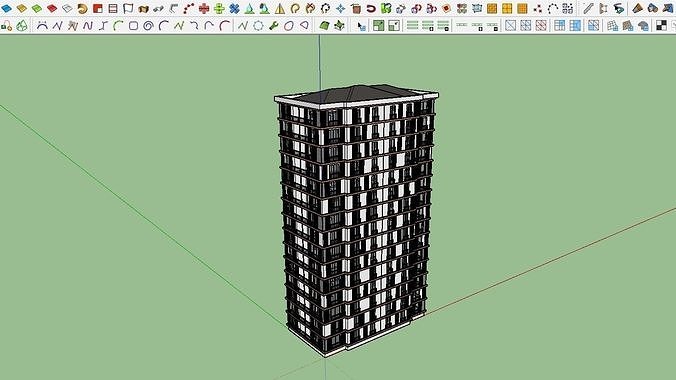This screenshot has height=380, width=676.
Task: Click the square with single diagonal icon
Action: 510,26
